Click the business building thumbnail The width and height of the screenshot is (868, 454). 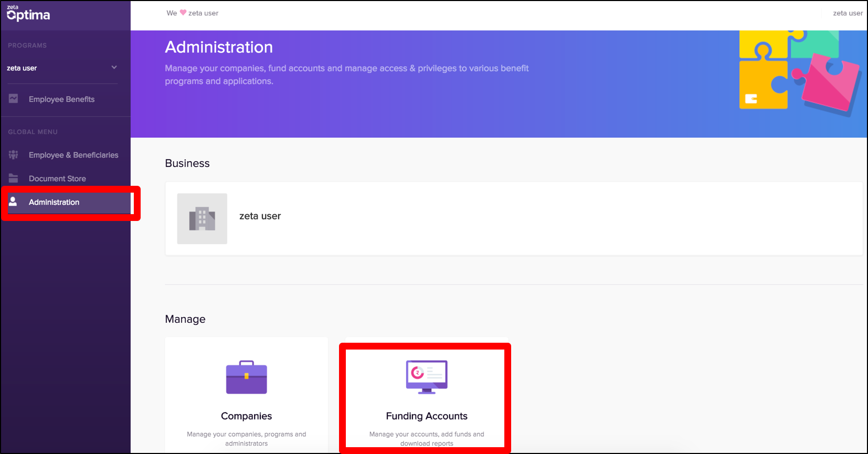tap(202, 218)
